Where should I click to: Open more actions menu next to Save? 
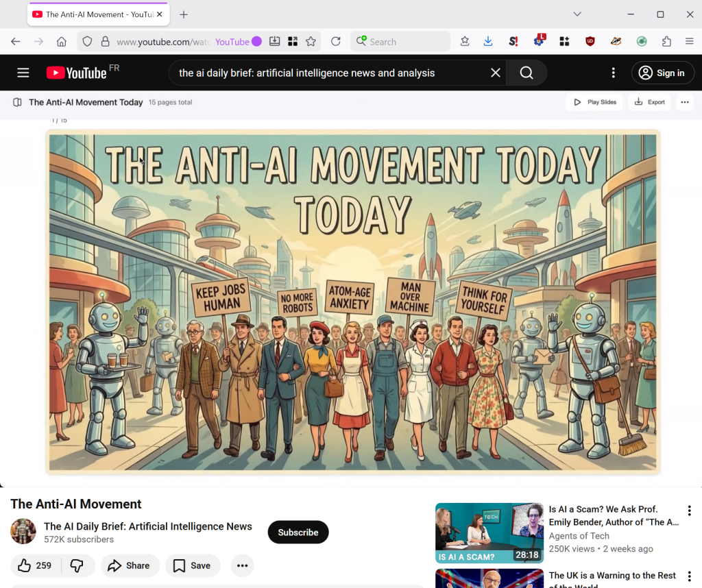click(x=242, y=565)
